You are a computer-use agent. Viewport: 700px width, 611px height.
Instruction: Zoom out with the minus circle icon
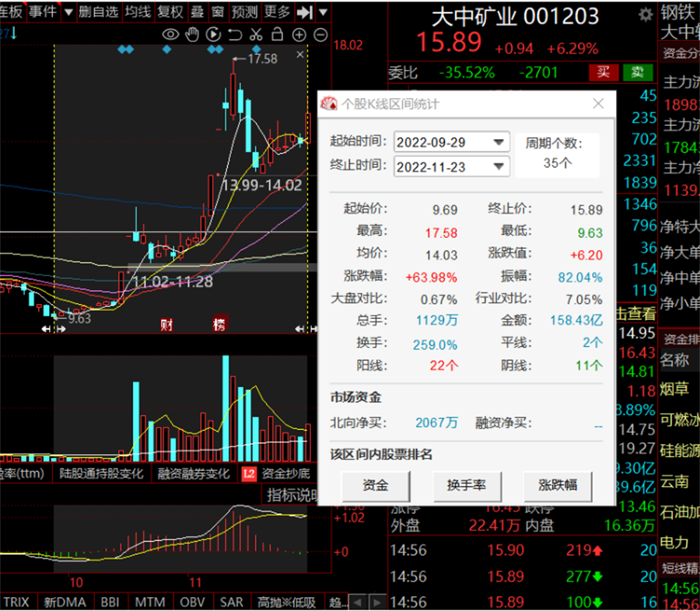(319, 35)
